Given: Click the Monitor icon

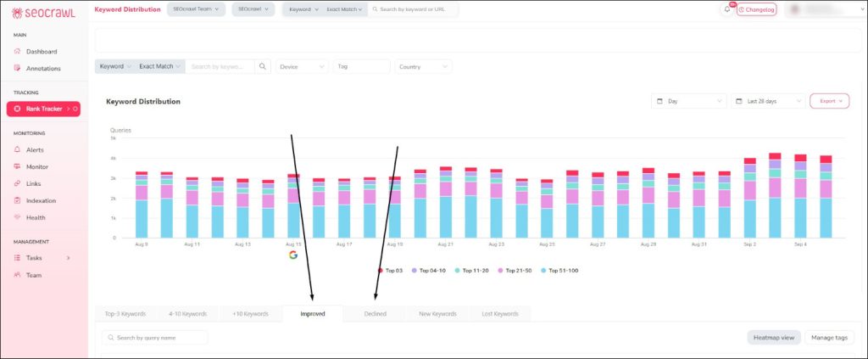Looking at the screenshot, I should coord(17,166).
